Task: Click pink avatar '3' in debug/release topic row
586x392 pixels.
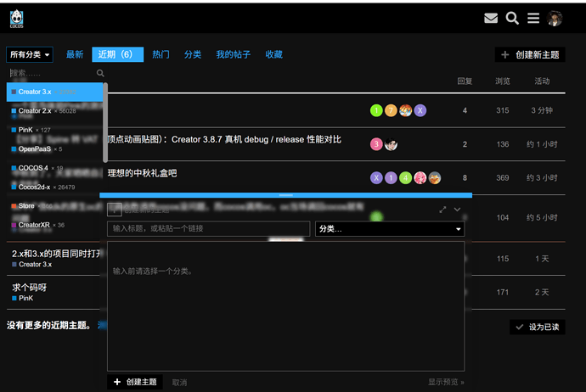Action: tap(376, 144)
